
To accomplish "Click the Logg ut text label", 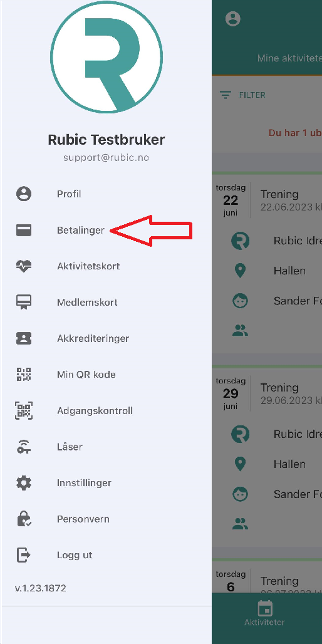I will (x=75, y=555).
